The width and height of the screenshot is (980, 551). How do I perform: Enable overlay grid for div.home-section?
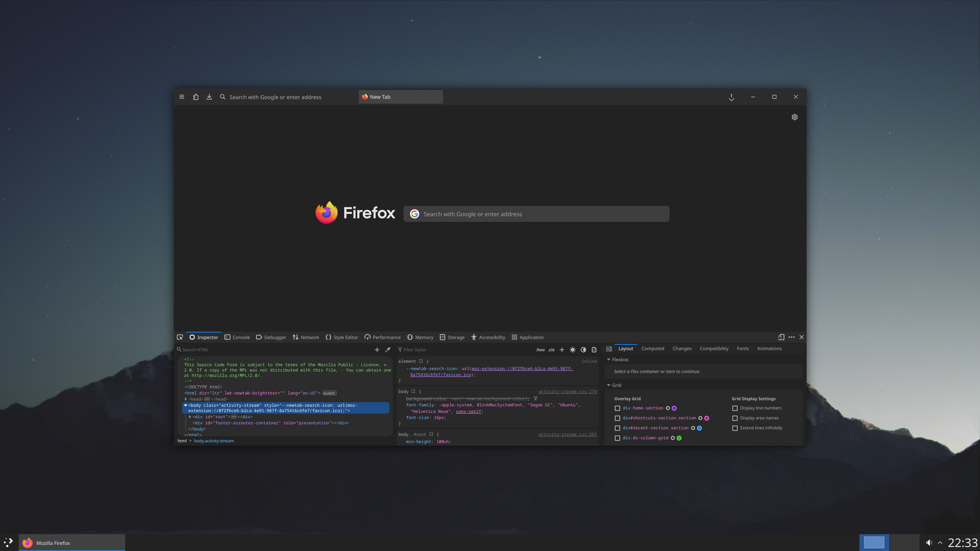click(617, 408)
